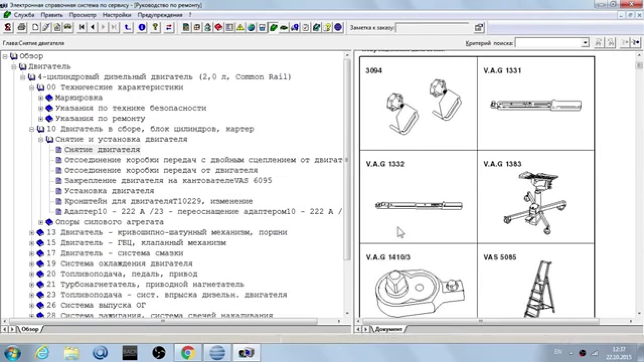This screenshot has height=362, width=644.
Task: Select the Документ tab
Action: pos(388,329)
